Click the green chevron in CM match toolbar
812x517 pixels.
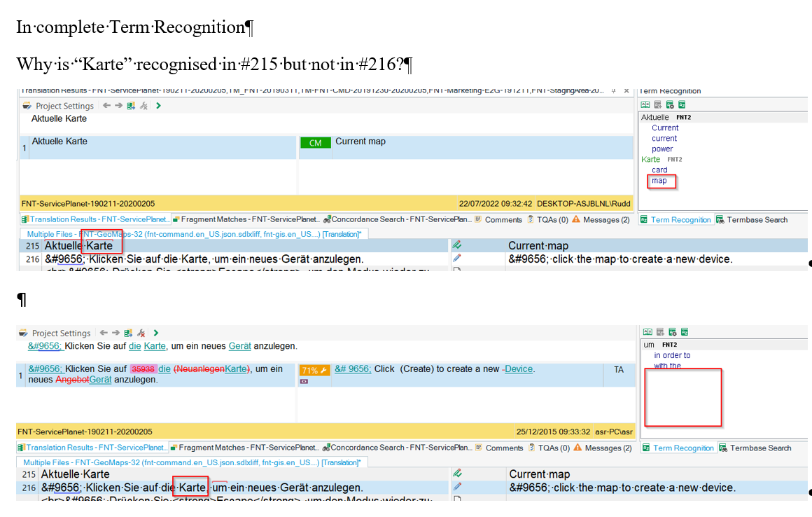(158, 106)
